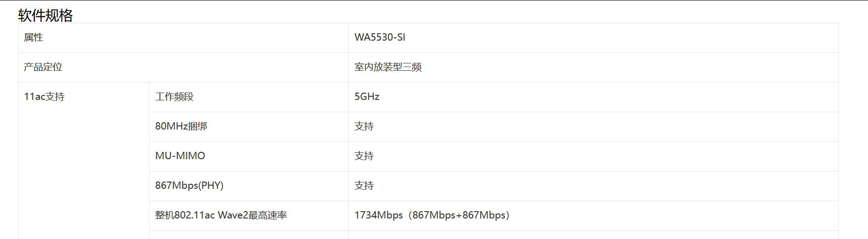
Task: Click the 软件规格 section heading
Action: 45,16
